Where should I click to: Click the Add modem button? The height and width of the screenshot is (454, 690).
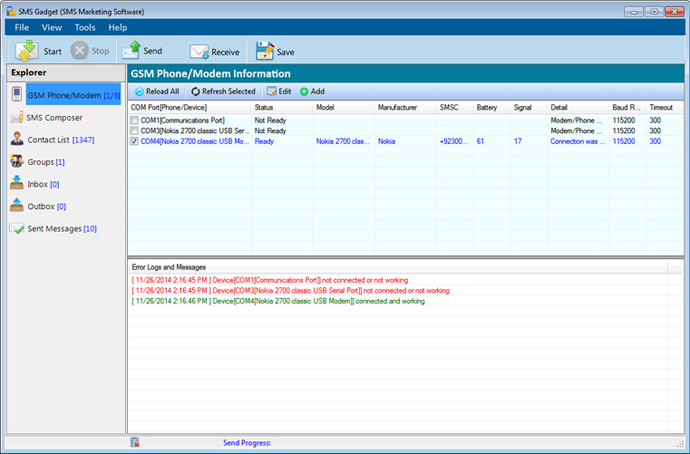312,91
